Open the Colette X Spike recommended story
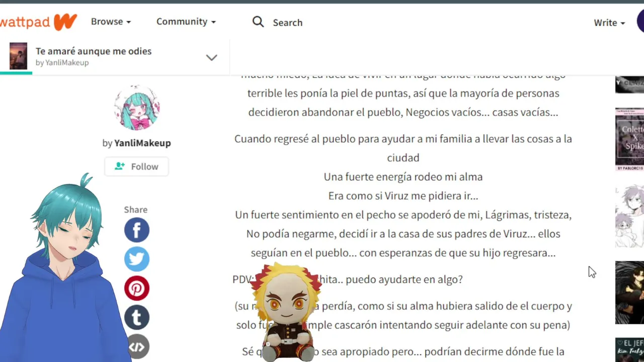Image resolution: width=644 pixels, height=362 pixels. click(x=629, y=139)
